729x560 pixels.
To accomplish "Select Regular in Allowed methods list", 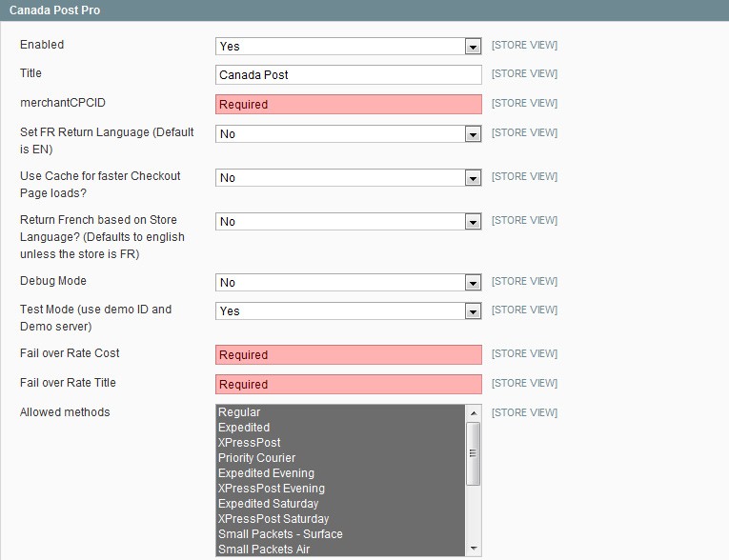I will point(340,411).
